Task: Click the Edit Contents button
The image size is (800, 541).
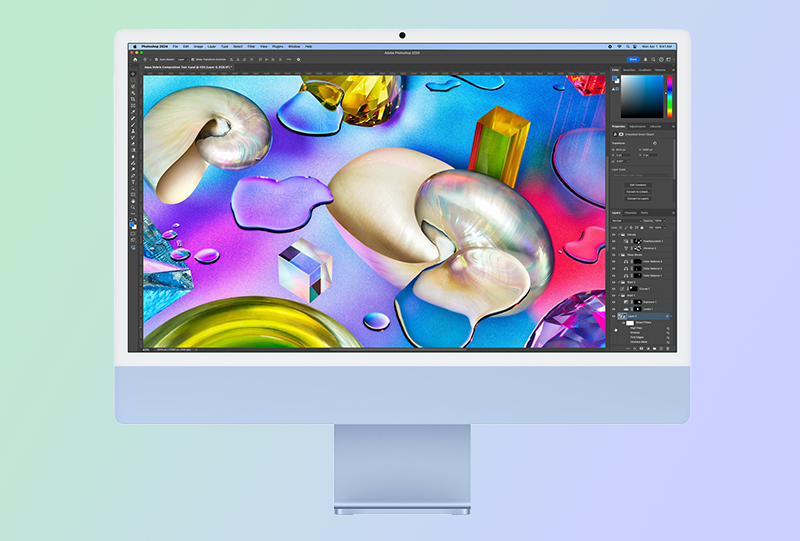Action: point(638,185)
